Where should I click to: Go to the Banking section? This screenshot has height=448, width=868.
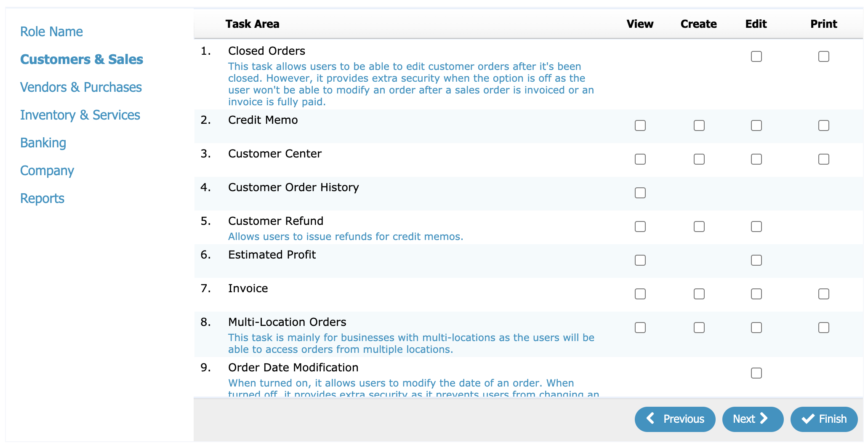(x=43, y=143)
